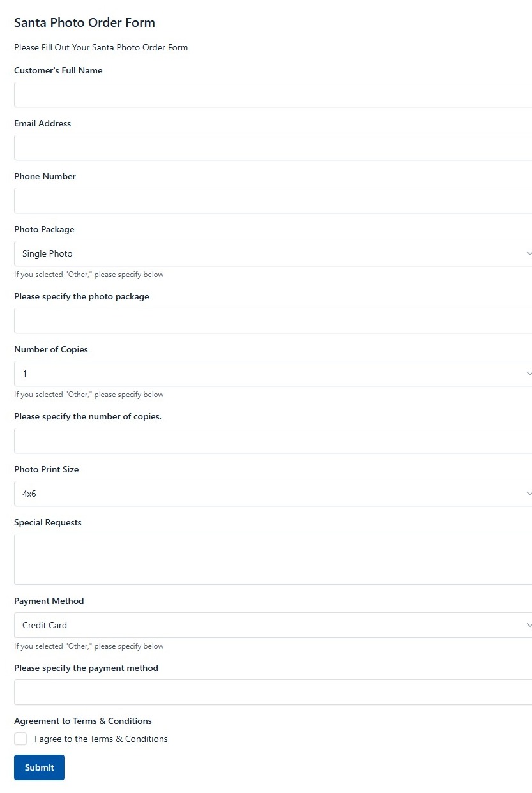Focus the specify number of copies field

tap(273, 441)
